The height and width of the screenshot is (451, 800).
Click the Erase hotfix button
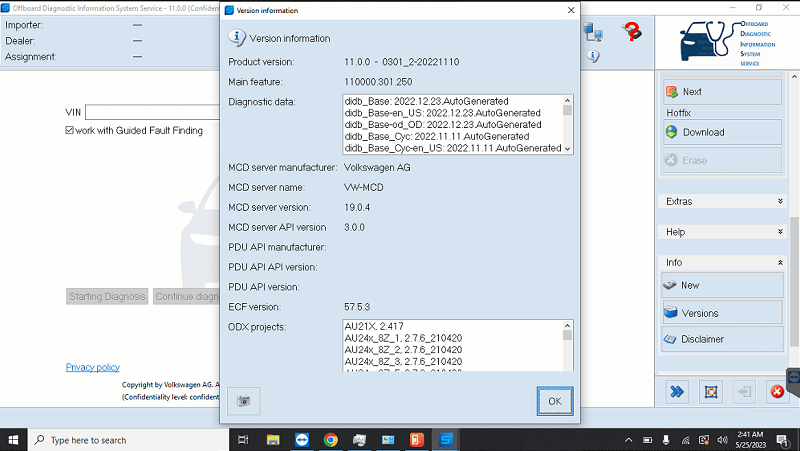722,160
